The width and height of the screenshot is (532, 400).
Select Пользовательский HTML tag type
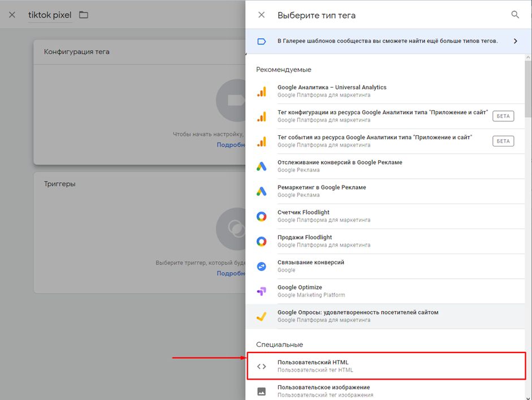[317, 362]
